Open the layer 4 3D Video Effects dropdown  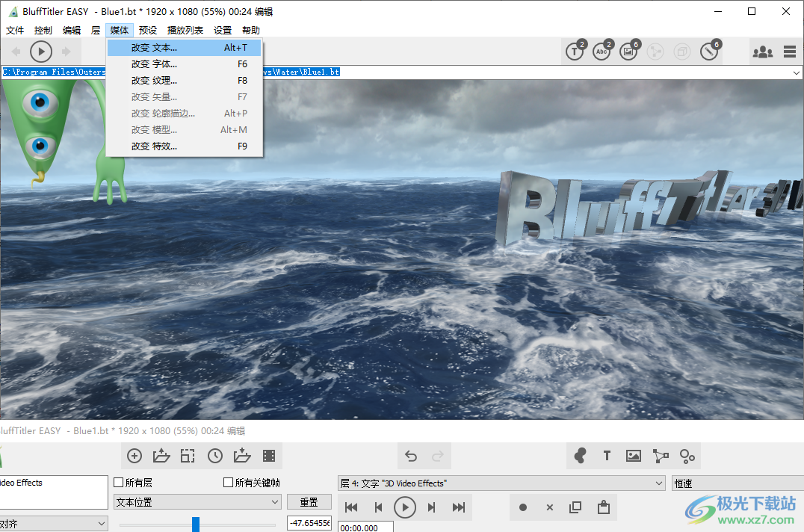pos(501,483)
